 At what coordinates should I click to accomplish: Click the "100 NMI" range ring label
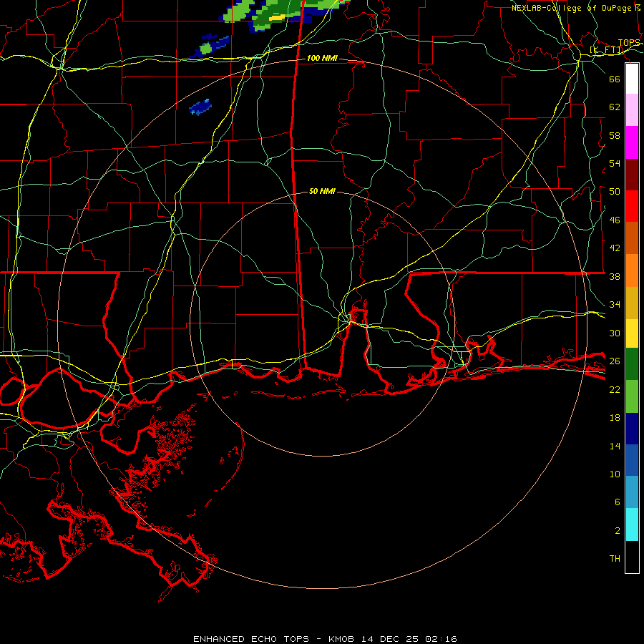click(322, 59)
